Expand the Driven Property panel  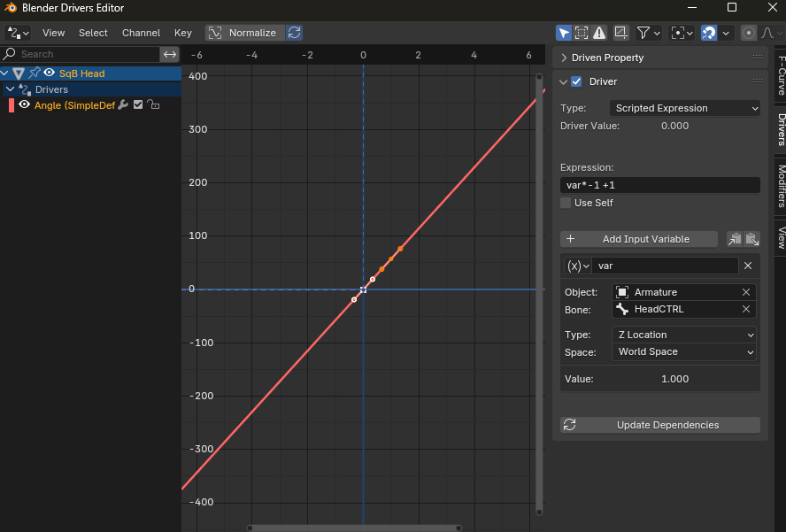(x=564, y=58)
